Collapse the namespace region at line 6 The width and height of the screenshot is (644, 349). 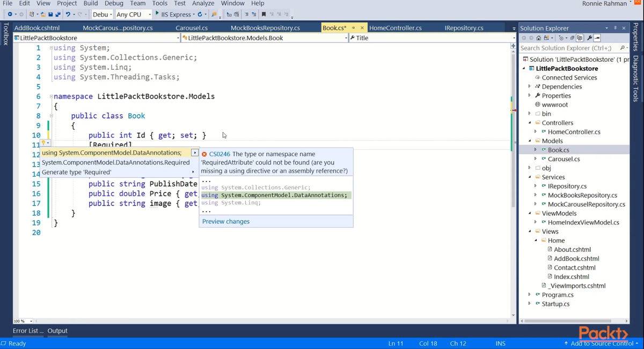pos(51,97)
